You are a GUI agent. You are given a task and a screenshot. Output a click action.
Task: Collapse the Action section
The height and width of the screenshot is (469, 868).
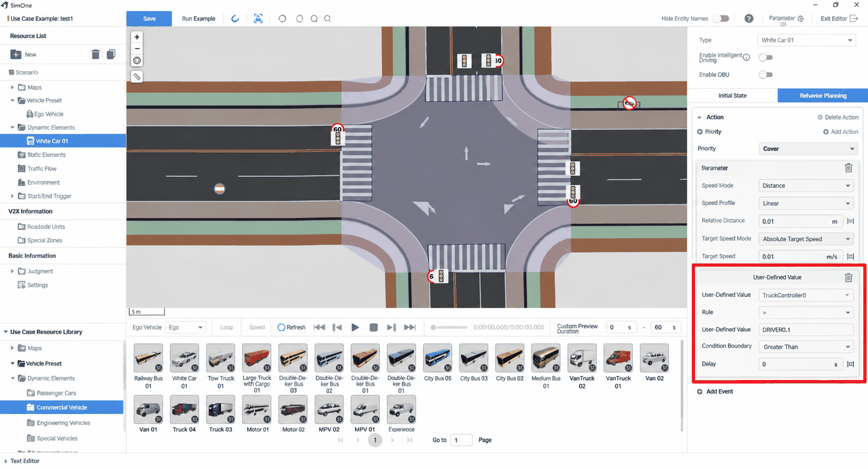[x=700, y=117]
